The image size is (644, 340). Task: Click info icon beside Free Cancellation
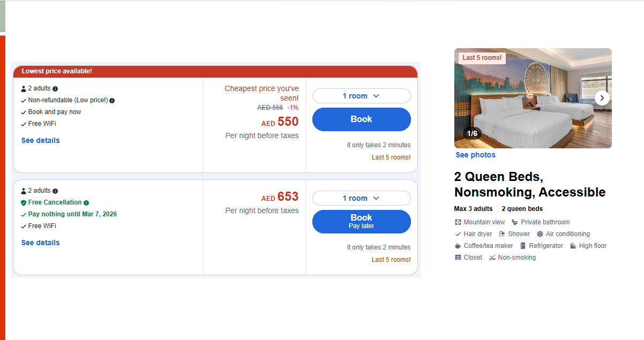coord(86,203)
